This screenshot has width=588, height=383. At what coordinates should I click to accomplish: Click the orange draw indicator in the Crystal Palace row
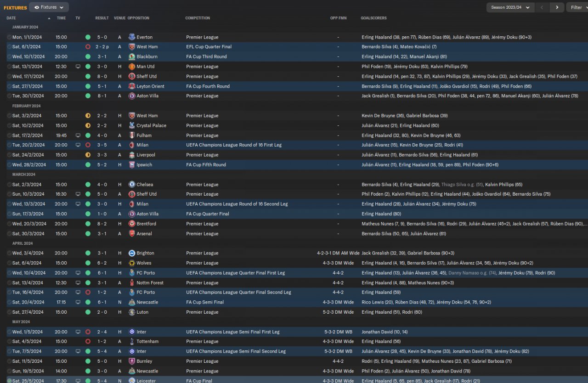coord(88,125)
